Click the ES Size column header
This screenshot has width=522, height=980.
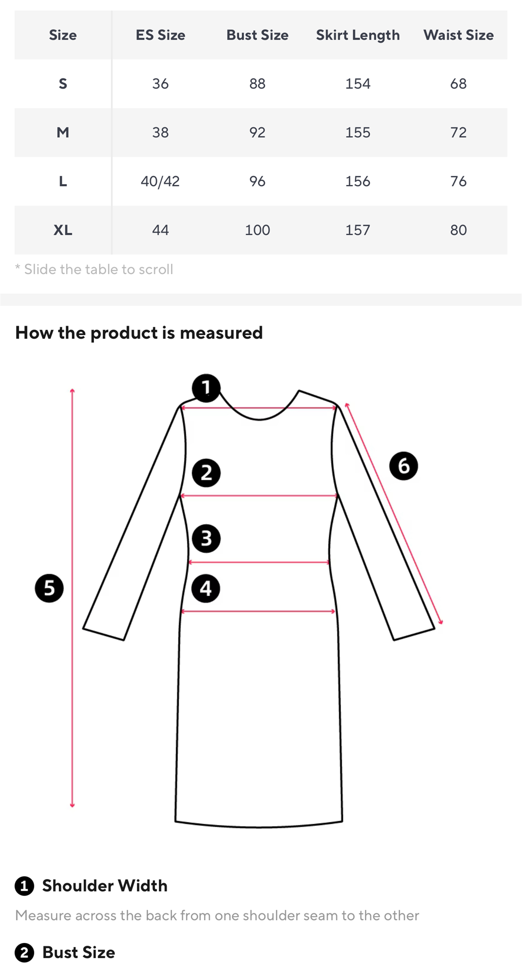point(160,35)
